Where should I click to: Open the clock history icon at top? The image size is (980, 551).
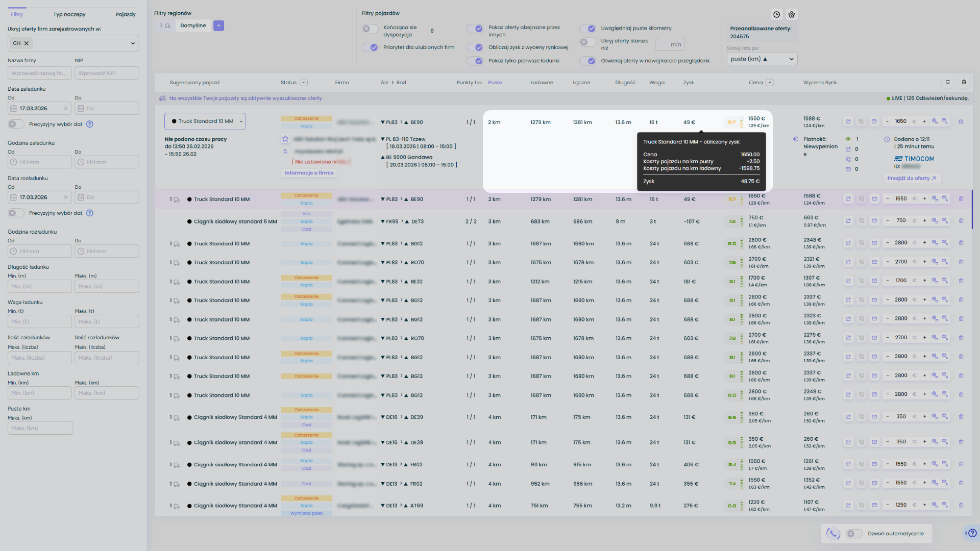point(776,15)
